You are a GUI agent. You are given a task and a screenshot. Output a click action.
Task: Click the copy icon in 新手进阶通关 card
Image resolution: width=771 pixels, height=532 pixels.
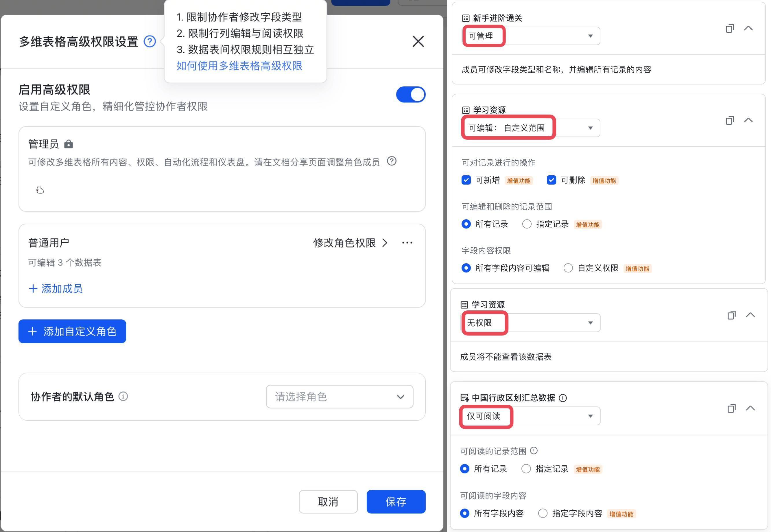(x=730, y=28)
